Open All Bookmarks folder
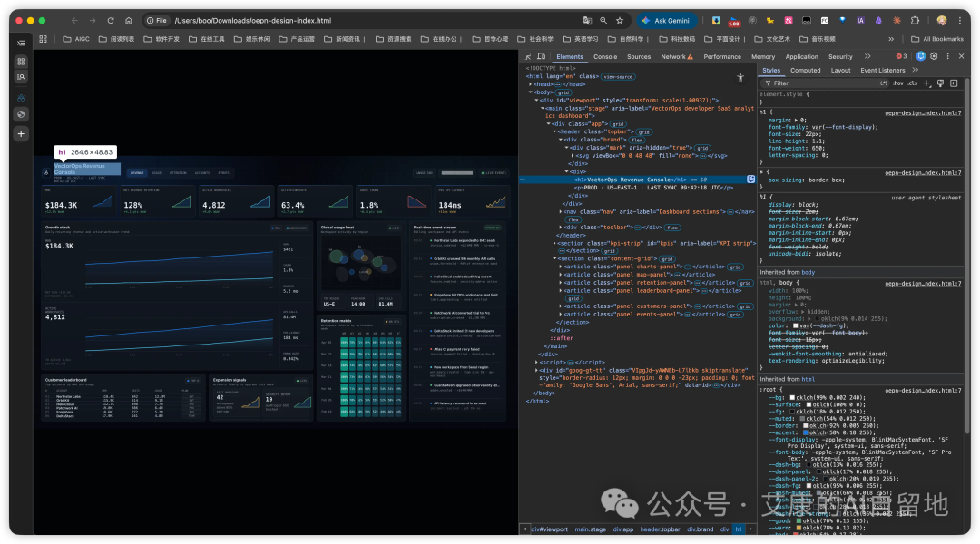The image size is (980, 544). 936,39
